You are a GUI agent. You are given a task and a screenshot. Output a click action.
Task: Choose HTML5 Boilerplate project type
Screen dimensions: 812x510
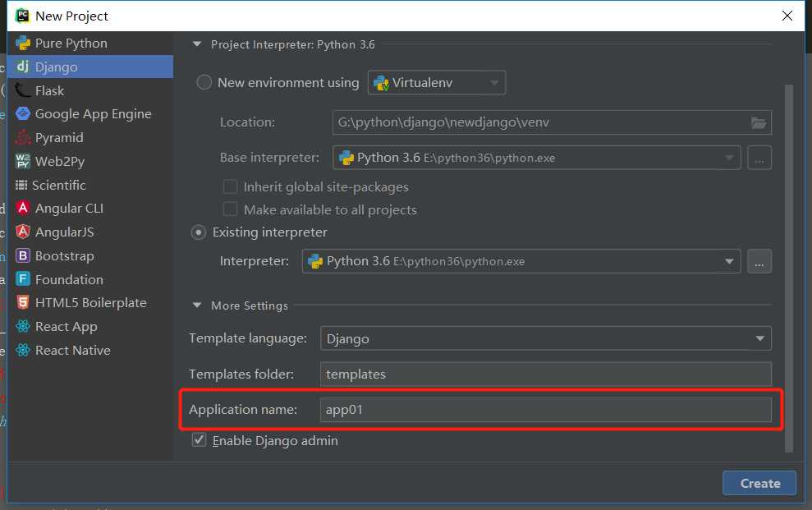[90, 302]
